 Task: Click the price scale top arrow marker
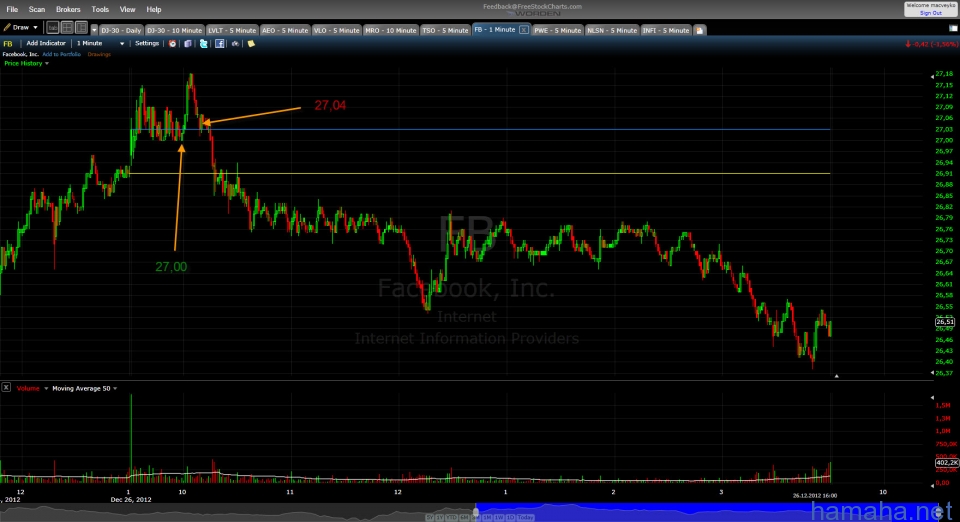coord(932,76)
